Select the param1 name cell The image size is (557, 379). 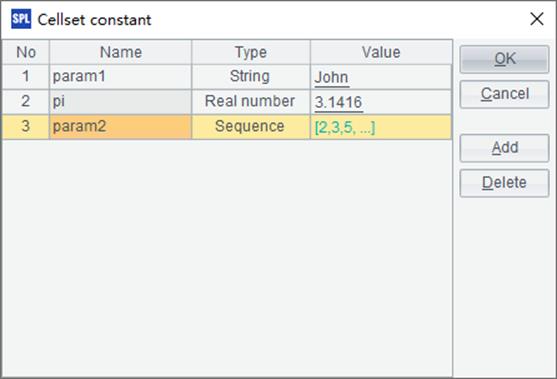(120, 77)
